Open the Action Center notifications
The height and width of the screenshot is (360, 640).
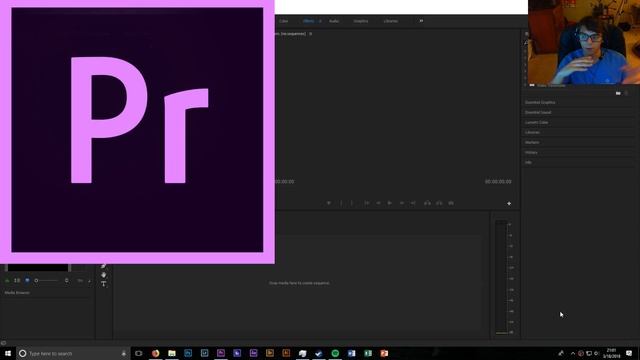tap(629, 353)
